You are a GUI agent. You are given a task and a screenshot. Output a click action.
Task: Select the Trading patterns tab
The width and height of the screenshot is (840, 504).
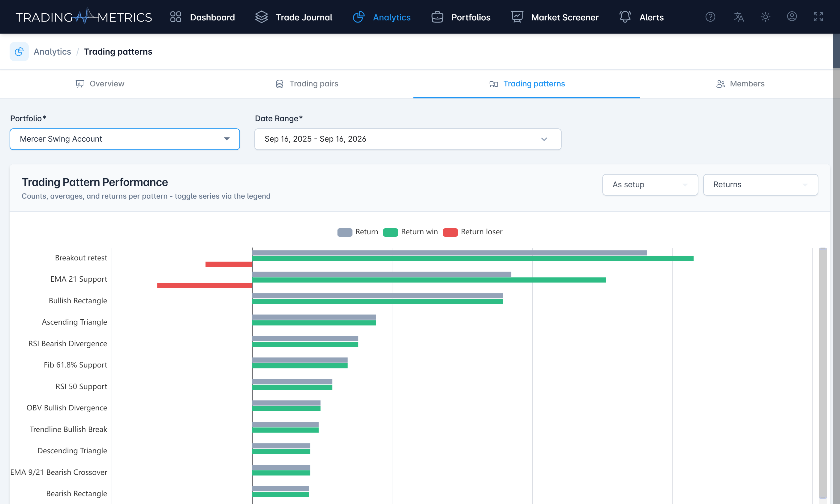pos(527,84)
